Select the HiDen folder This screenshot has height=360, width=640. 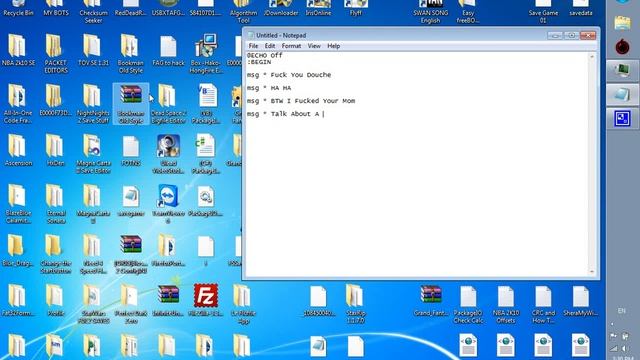coord(56,150)
